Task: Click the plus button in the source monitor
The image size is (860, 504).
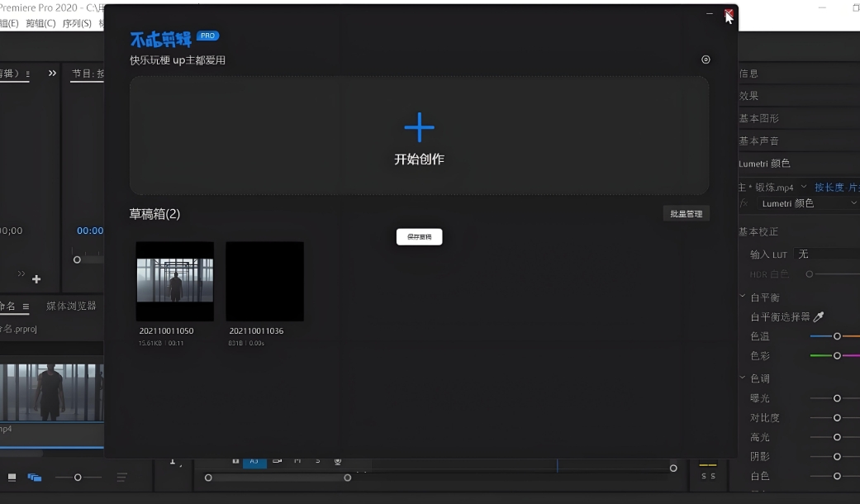Action: click(36, 279)
